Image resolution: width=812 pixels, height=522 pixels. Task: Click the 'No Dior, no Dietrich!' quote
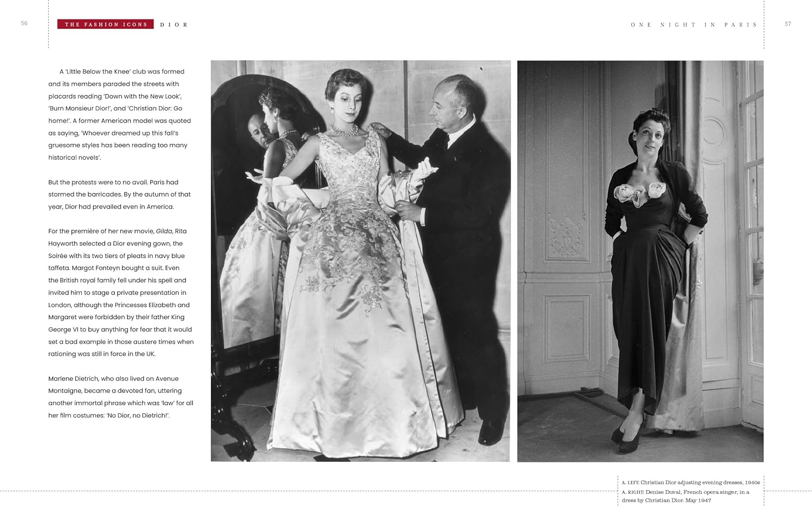pos(138,415)
